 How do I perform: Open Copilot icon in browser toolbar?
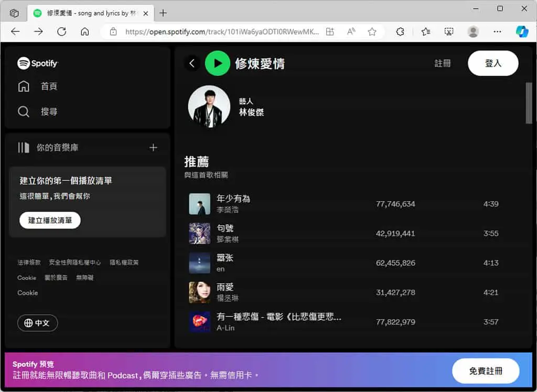[522, 32]
